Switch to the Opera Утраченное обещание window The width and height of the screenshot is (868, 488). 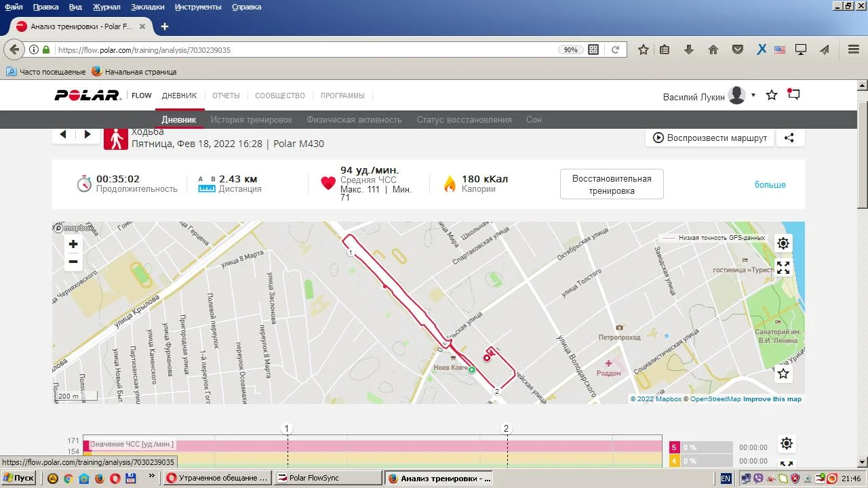pyautogui.click(x=218, y=478)
